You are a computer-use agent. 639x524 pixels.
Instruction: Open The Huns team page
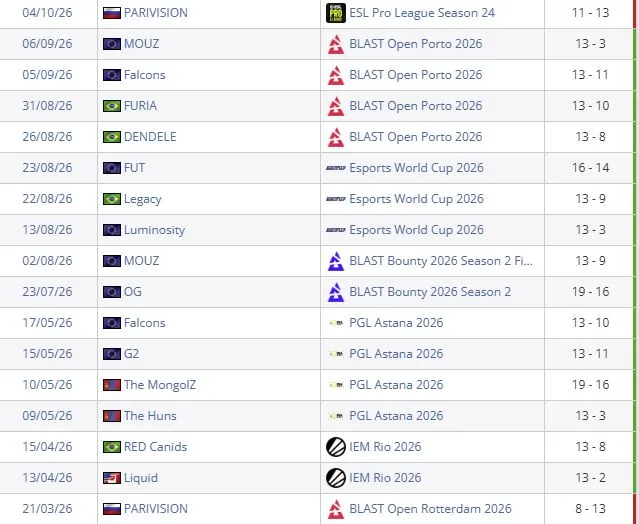tap(150, 416)
